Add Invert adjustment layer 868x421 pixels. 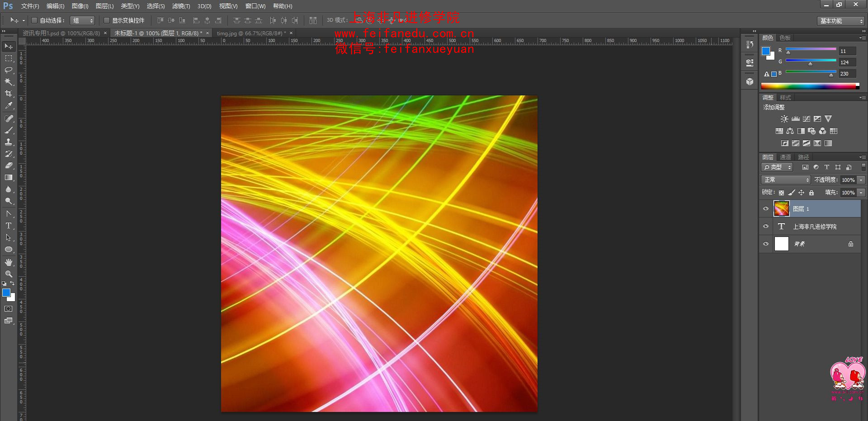point(784,143)
